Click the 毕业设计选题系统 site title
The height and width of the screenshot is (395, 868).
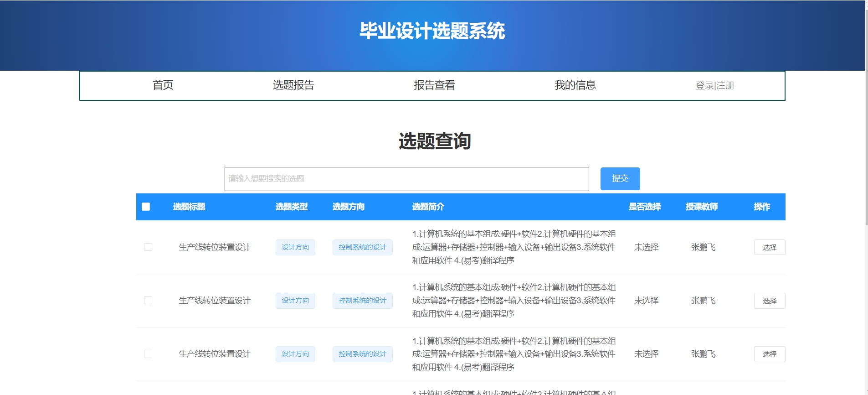pos(432,31)
